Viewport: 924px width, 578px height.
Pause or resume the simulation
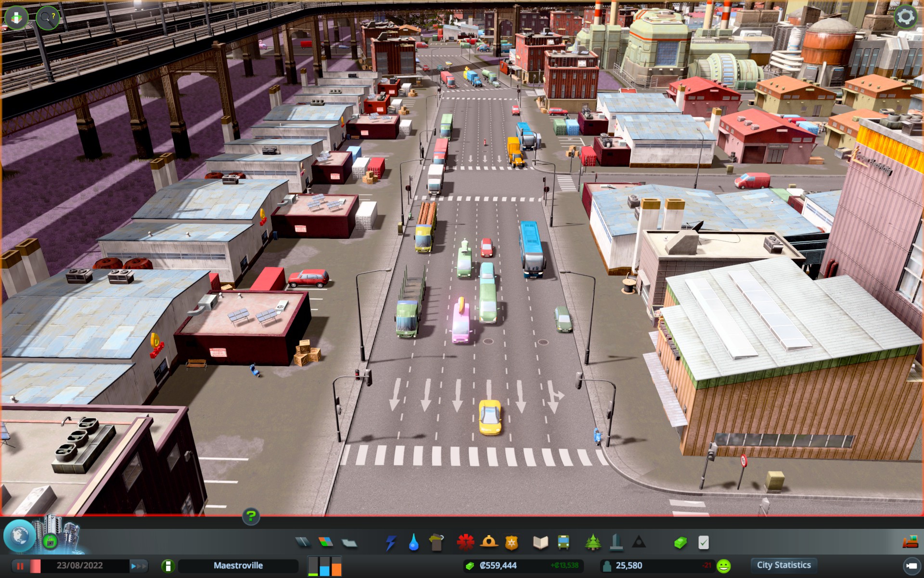tap(20, 566)
